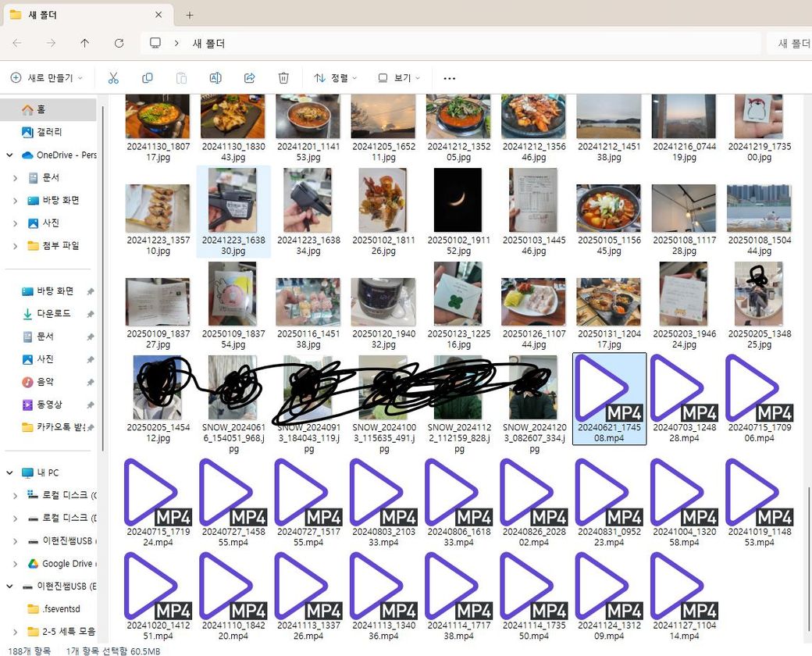This screenshot has width=812, height=656.
Task: Expand the Google Drive tree node
Action: (x=16, y=563)
